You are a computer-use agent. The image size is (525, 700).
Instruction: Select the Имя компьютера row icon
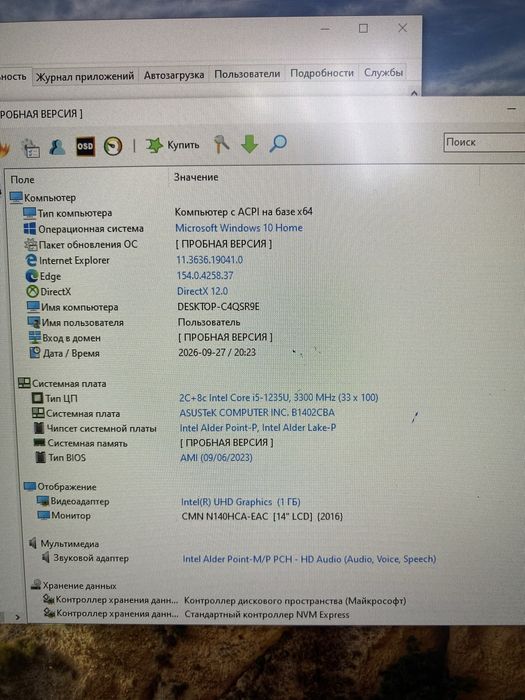pos(33,307)
